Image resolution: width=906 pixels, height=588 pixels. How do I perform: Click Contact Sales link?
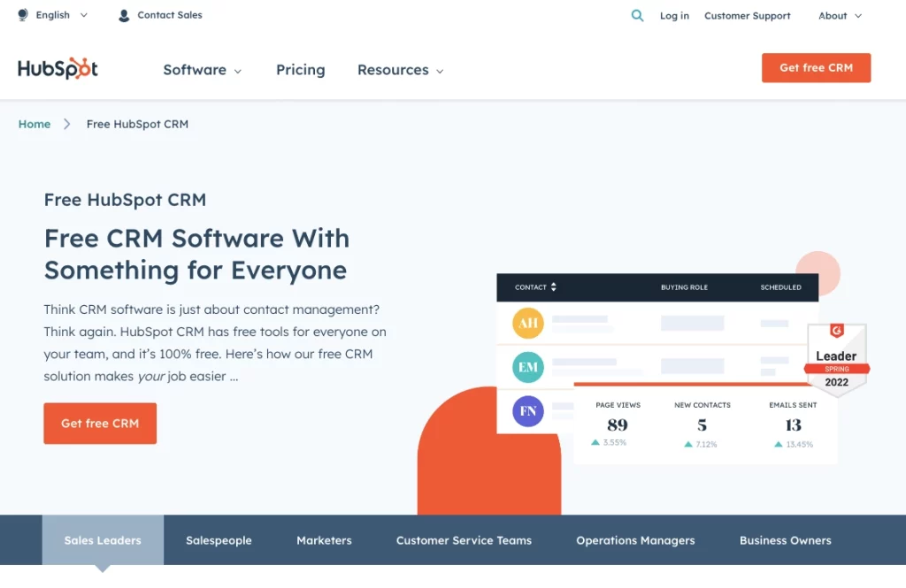(x=170, y=15)
